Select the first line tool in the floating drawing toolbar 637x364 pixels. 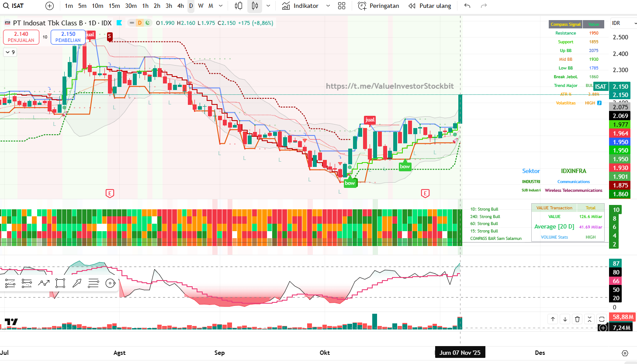click(10, 283)
